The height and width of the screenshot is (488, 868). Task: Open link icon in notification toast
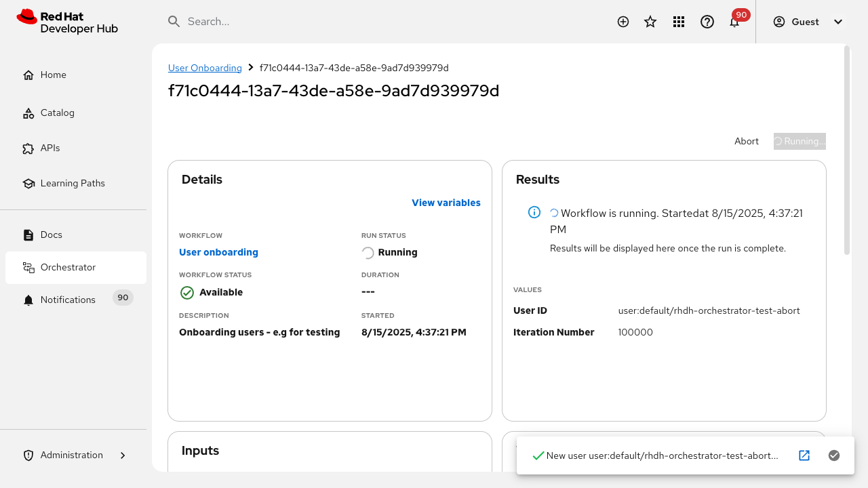click(x=804, y=455)
